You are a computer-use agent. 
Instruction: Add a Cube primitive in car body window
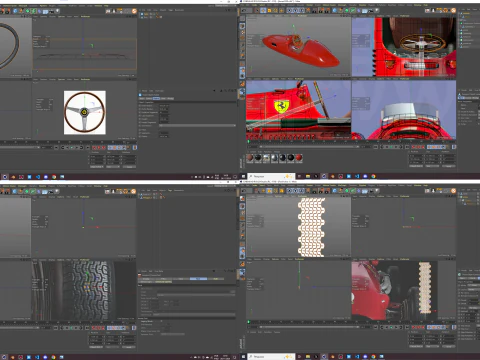[334, 10]
